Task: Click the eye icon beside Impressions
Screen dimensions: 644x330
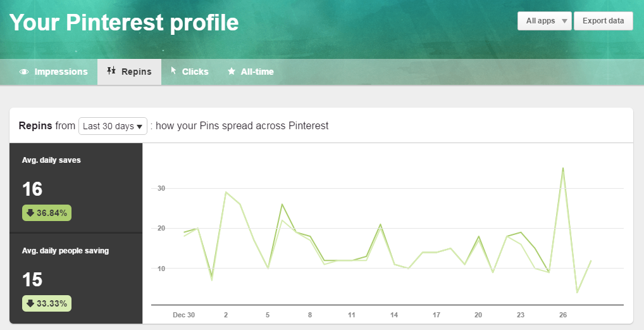Action: tap(24, 72)
